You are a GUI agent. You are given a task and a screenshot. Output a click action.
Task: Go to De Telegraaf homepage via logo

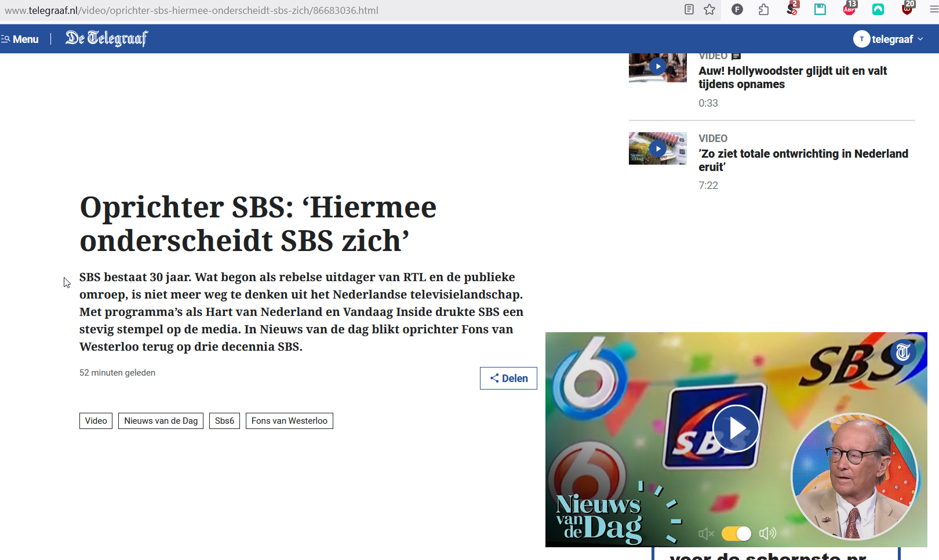[107, 38]
